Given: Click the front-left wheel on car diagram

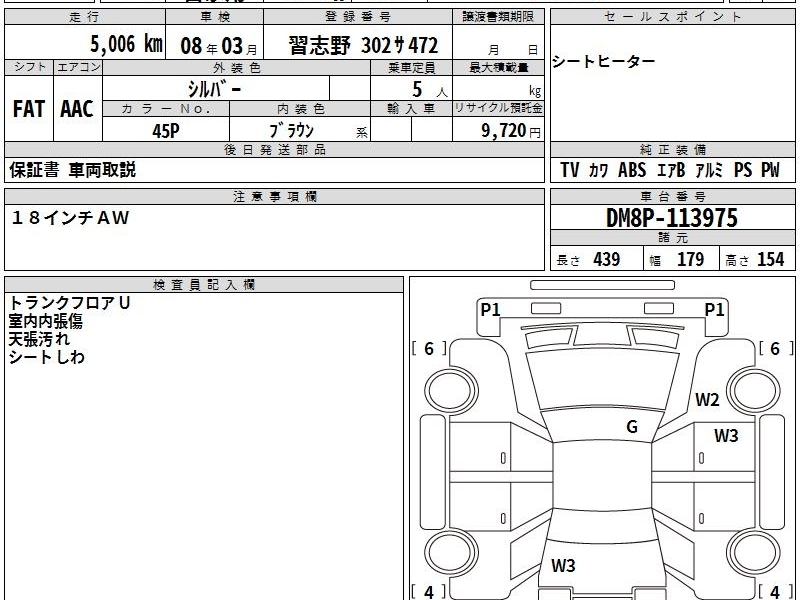Looking at the screenshot, I should point(451,391).
